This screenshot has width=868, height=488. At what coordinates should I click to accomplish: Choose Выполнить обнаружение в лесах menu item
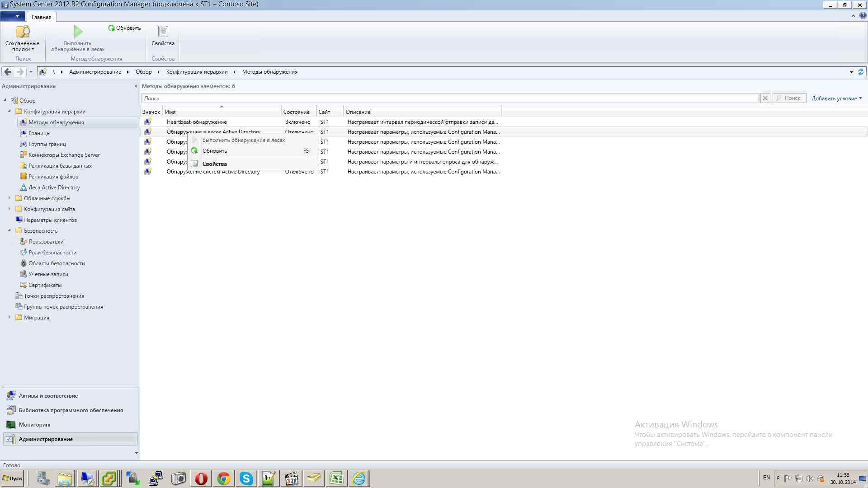tap(253, 140)
